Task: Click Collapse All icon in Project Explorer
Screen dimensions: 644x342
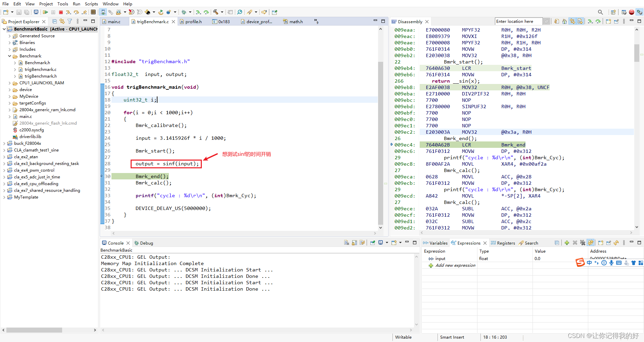Action: tap(54, 22)
